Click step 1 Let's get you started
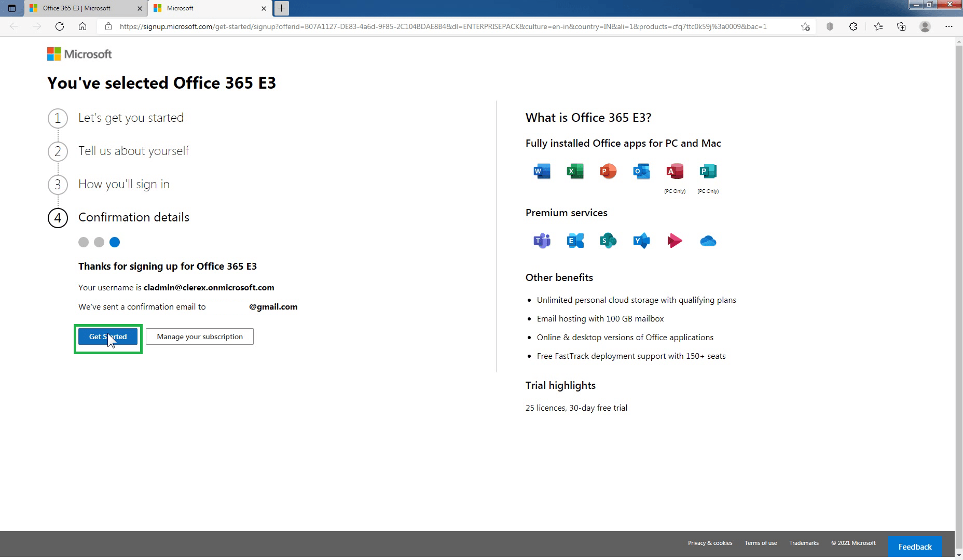Screen dimensions: 963x560 point(116,118)
